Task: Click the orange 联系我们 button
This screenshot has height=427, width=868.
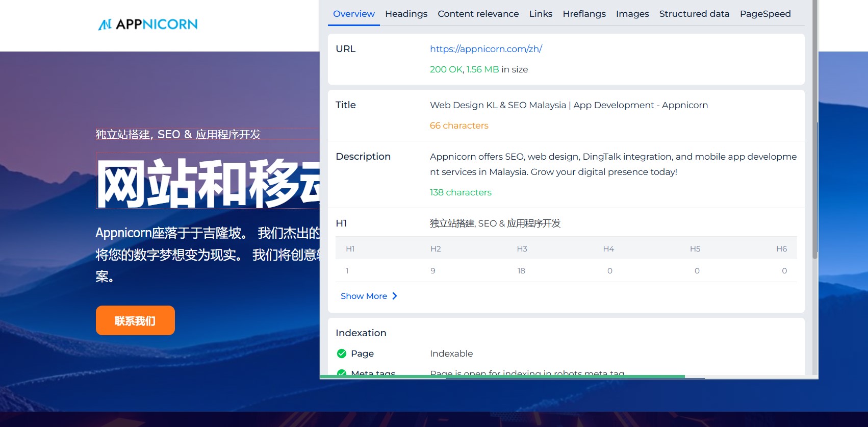Action: click(x=135, y=320)
